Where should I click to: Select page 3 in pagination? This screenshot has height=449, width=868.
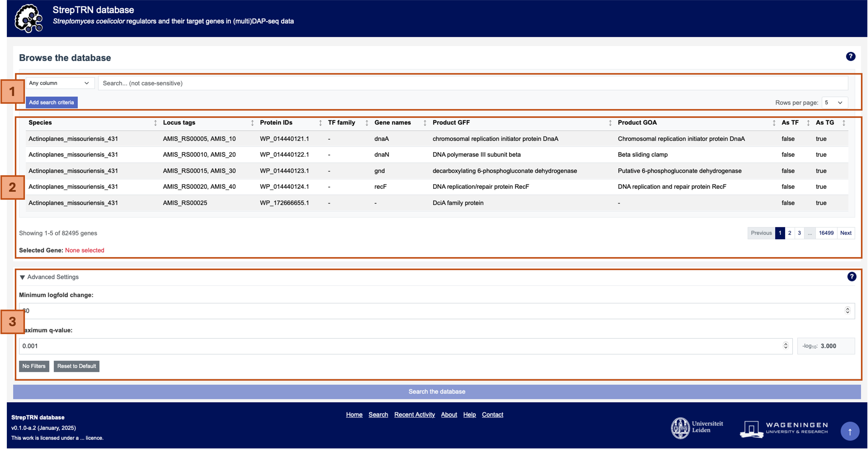pos(799,233)
